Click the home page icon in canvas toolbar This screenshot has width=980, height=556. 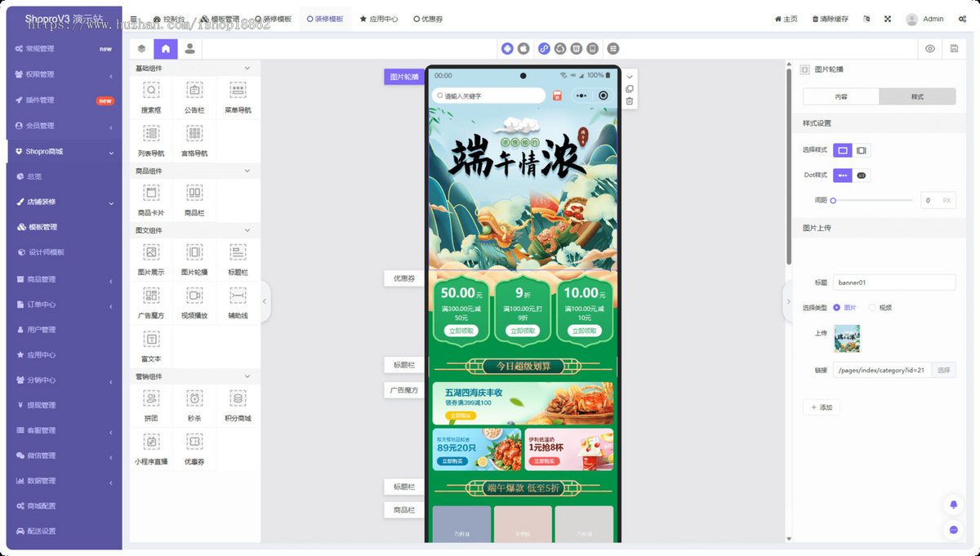pyautogui.click(x=165, y=48)
